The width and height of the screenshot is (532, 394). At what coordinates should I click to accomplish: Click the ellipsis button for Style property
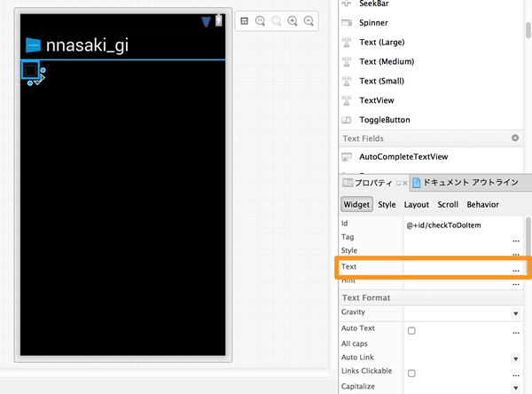[516, 254]
